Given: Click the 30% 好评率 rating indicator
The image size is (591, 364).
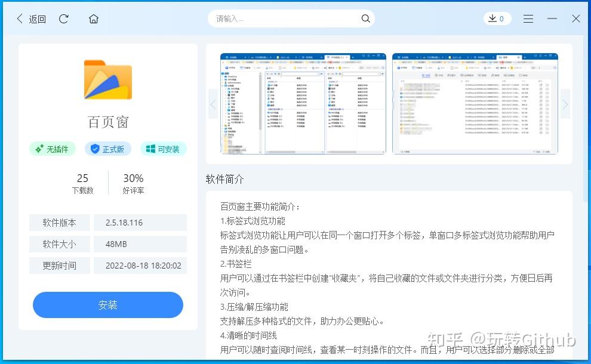Looking at the screenshot, I should pos(133,182).
